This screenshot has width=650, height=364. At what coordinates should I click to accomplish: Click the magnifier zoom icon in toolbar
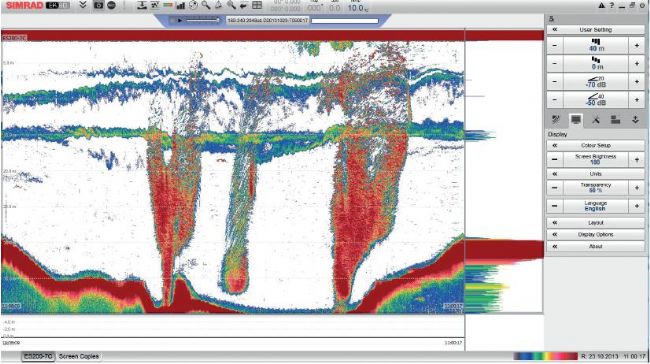tap(206, 5)
